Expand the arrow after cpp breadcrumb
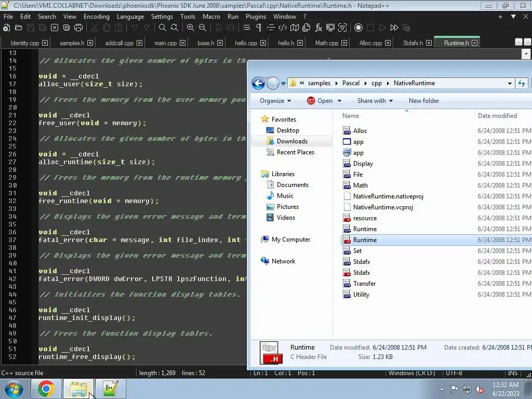This screenshot has height=399, width=532. click(388, 84)
